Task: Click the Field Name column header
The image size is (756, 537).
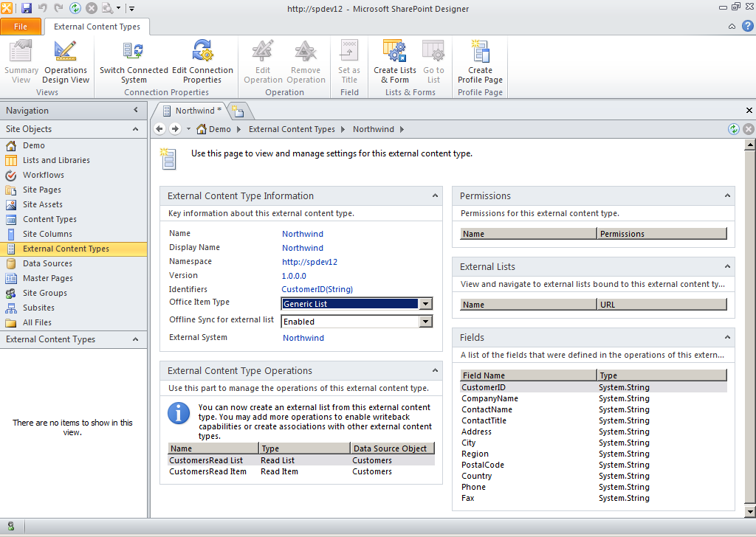Action: pos(529,375)
